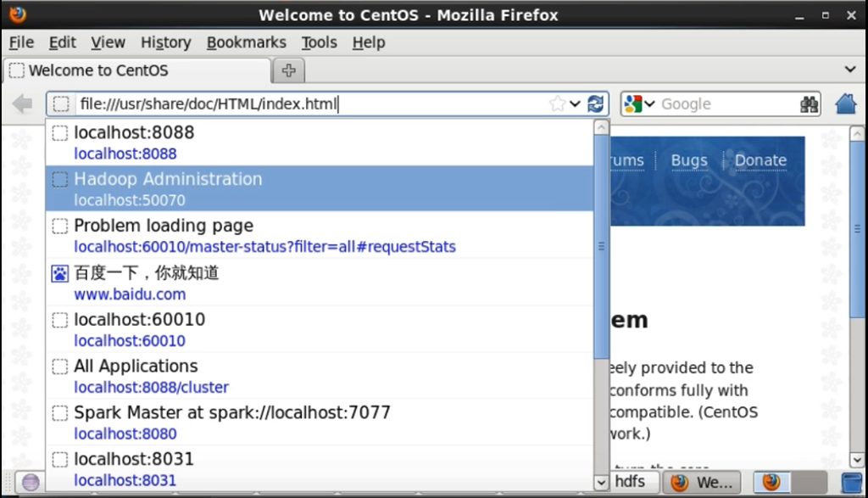
Task: Click the Google search engine icon
Action: coord(633,104)
